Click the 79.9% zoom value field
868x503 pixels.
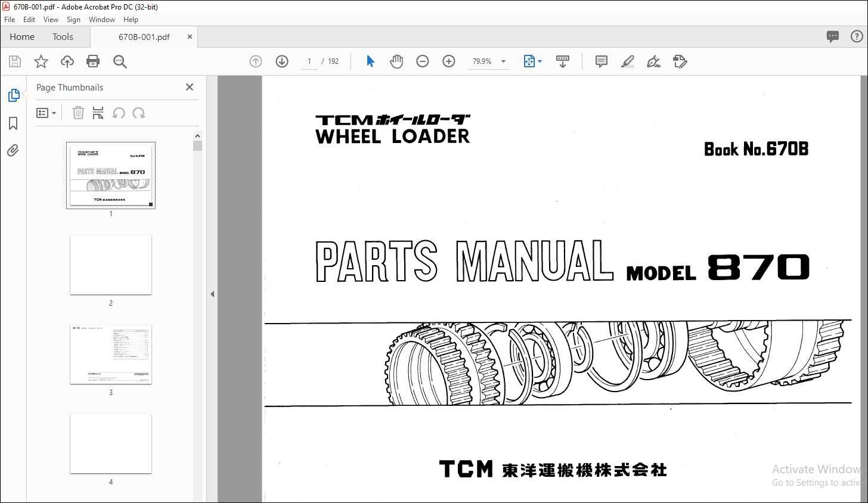tap(482, 61)
